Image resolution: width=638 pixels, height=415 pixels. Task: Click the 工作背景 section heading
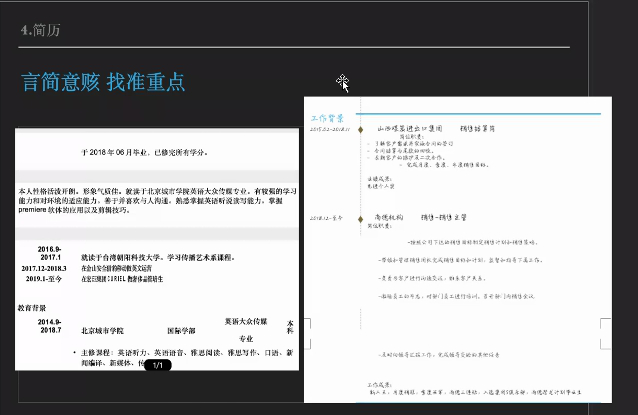point(329,118)
